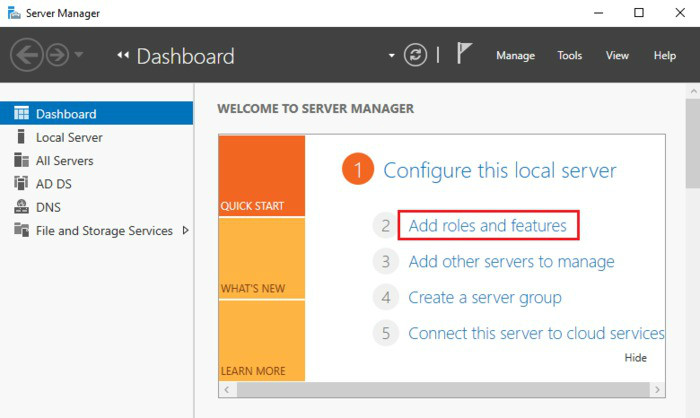This screenshot has width=700, height=418.
Task: Open the notifications flag icon
Action: coord(464,55)
